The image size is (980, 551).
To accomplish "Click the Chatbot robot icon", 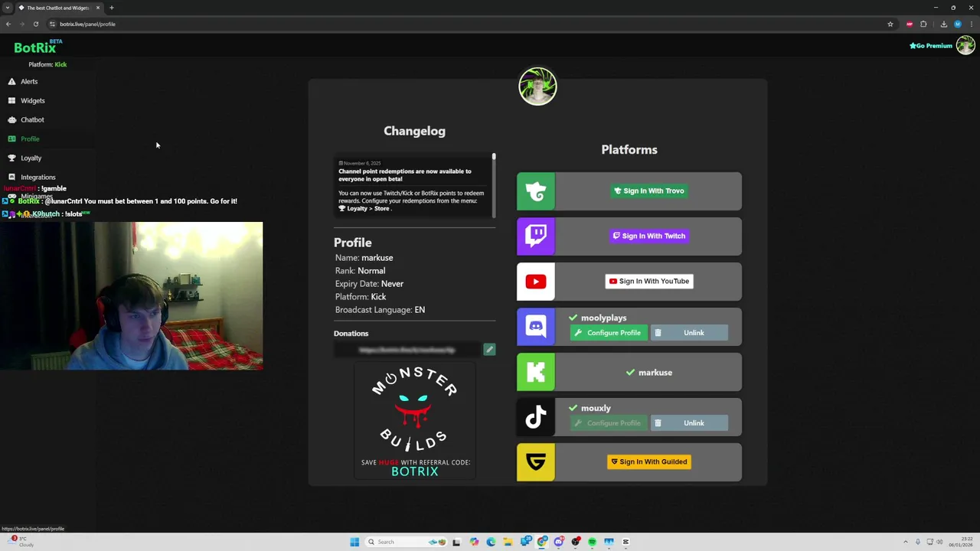I will pos(11,119).
